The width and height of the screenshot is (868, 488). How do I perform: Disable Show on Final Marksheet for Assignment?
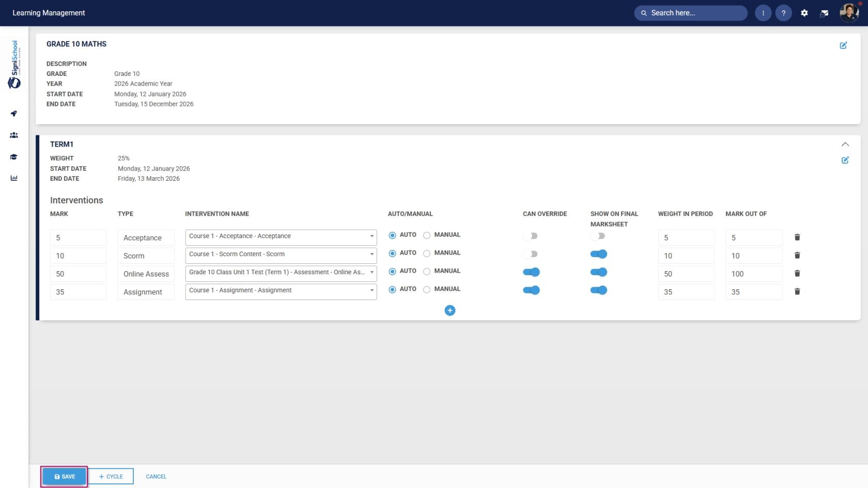click(x=599, y=290)
